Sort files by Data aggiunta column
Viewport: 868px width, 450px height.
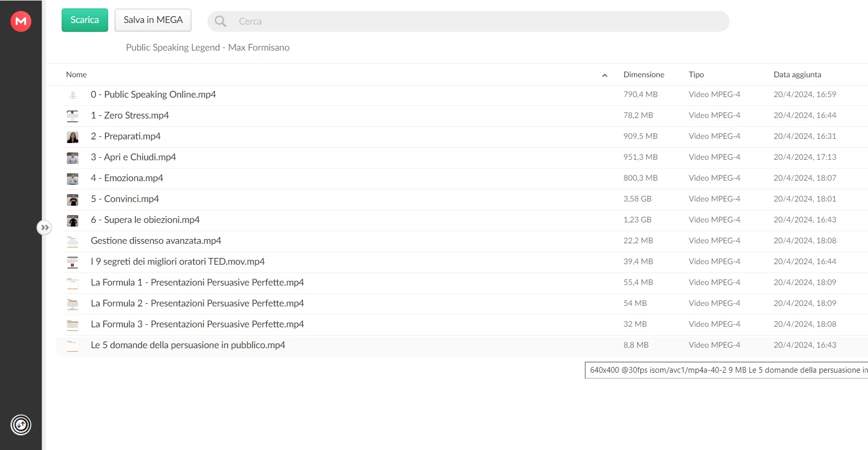tap(797, 75)
